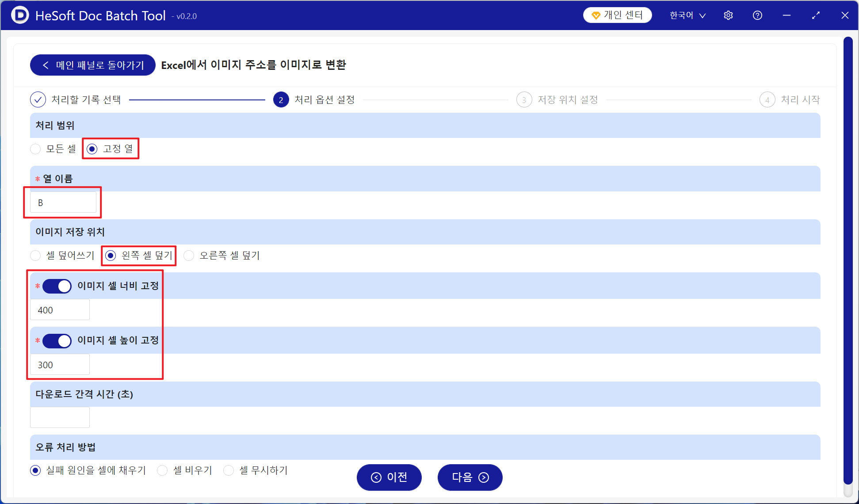Viewport: 859px width, 504px height.
Task: Toggle 이미지 셀 너비 고정 switch
Action: click(x=57, y=286)
